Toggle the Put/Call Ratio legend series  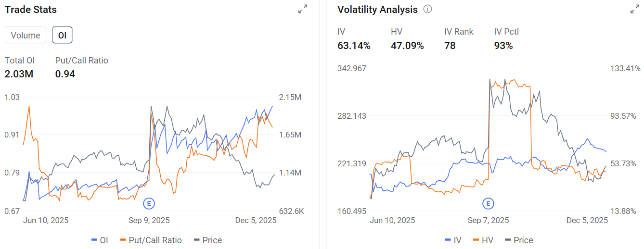pos(151,240)
